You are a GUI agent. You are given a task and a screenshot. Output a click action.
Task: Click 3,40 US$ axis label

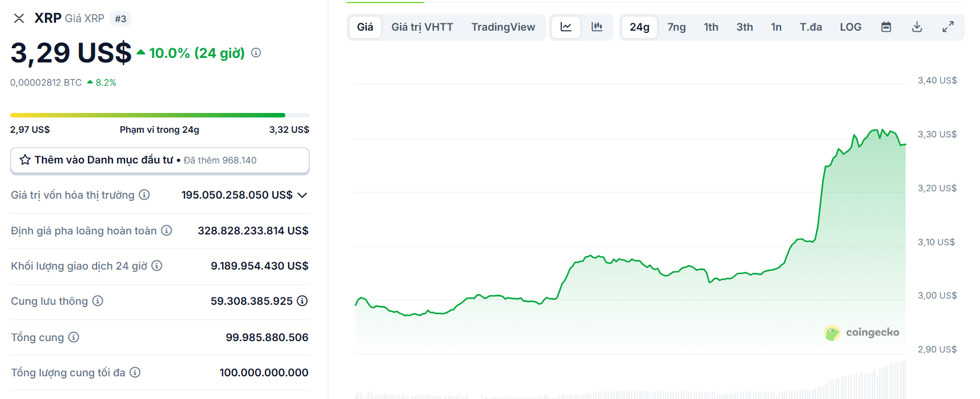(x=937, y=81)
